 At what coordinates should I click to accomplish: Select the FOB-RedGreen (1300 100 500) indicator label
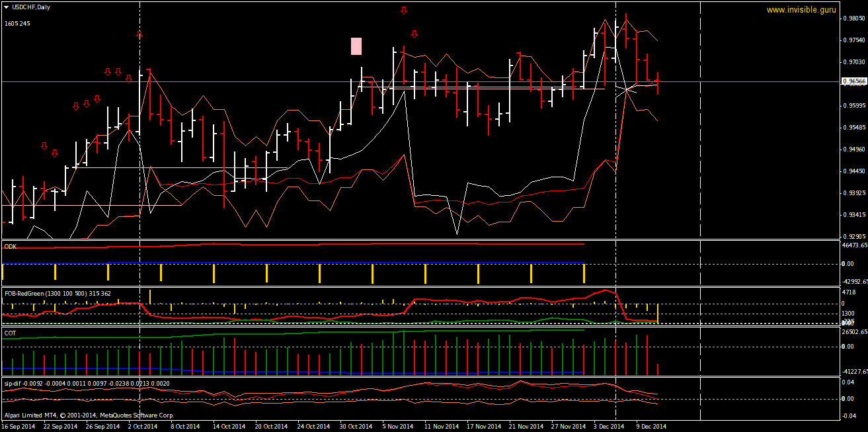58,293
